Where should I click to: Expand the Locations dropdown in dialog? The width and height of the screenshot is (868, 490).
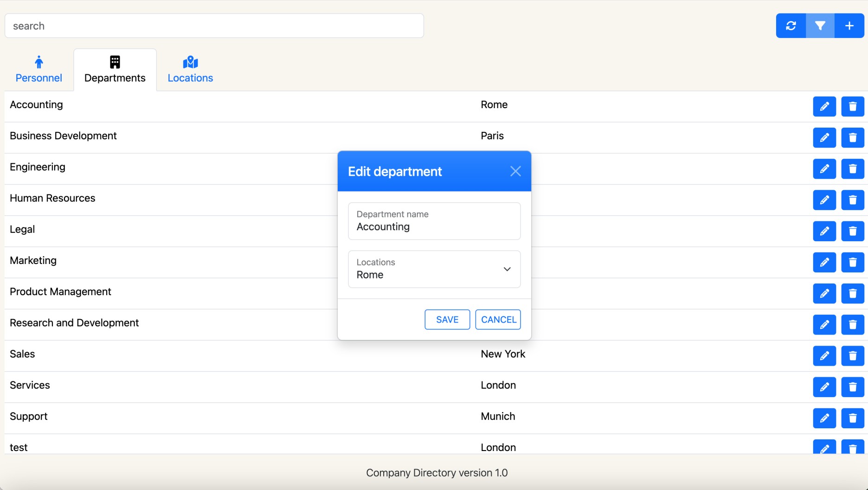click(434, 269)
